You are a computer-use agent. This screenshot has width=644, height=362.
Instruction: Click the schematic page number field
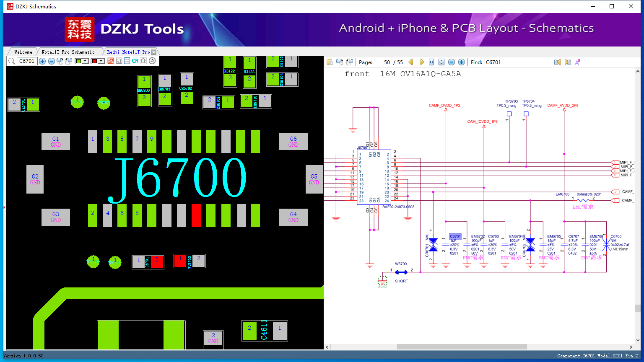tap(383, 62)
